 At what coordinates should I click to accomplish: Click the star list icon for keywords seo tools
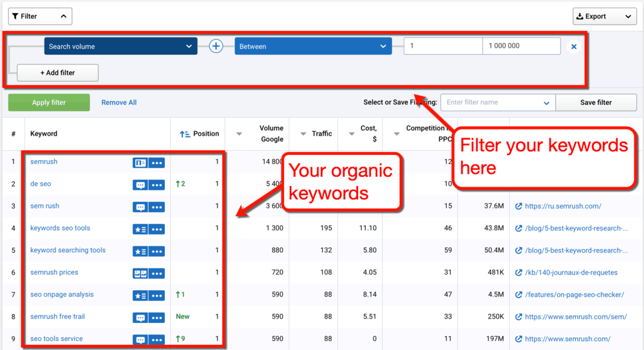coord(140,230)
